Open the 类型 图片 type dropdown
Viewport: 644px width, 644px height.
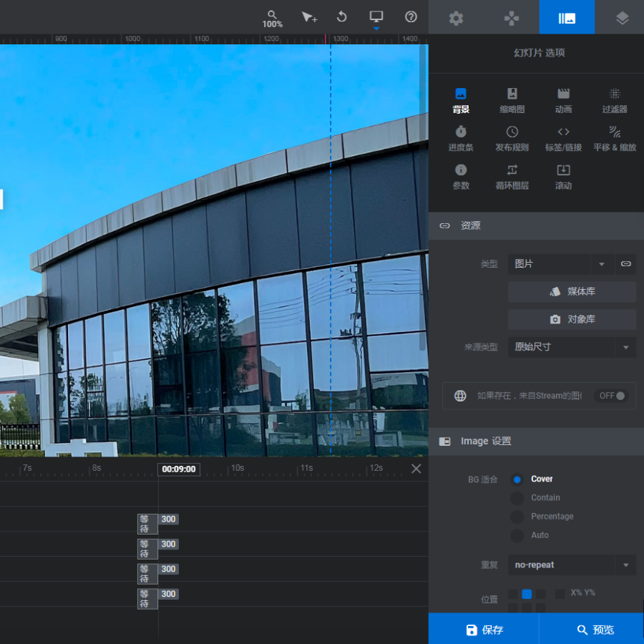click(560, 263)
